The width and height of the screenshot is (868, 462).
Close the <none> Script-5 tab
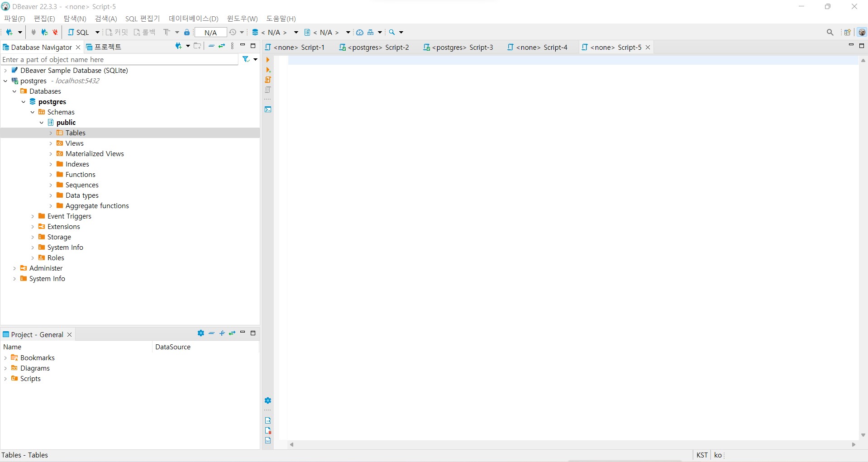pos(648,47)
